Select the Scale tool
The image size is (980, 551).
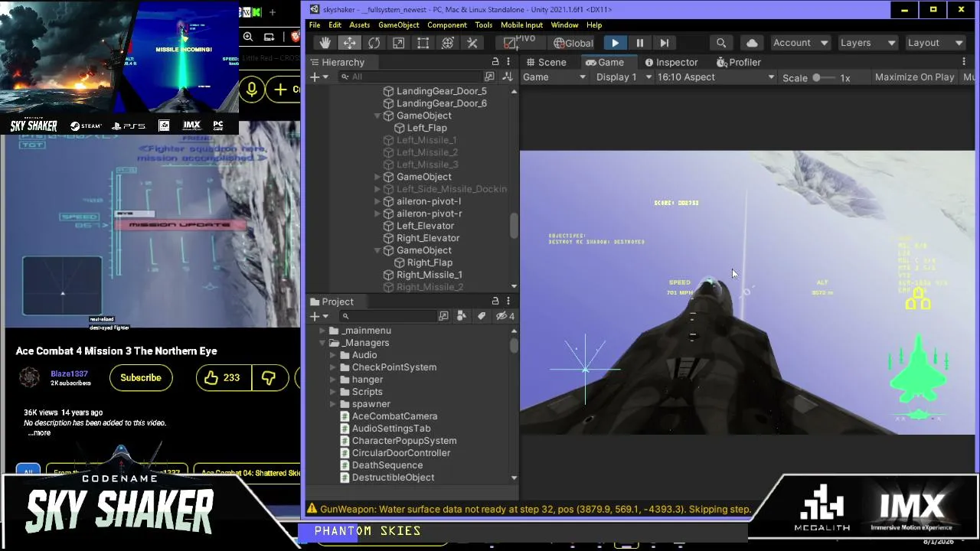click(398, 43)
